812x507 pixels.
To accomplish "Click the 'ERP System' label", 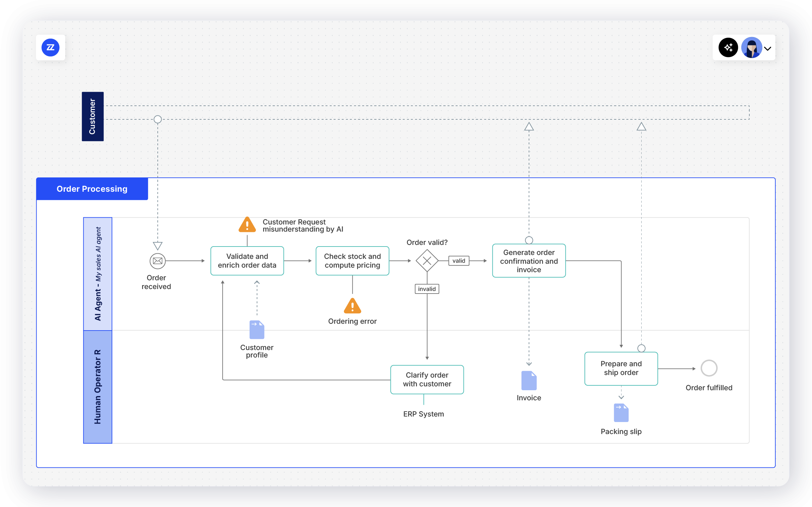I will 424,414.
